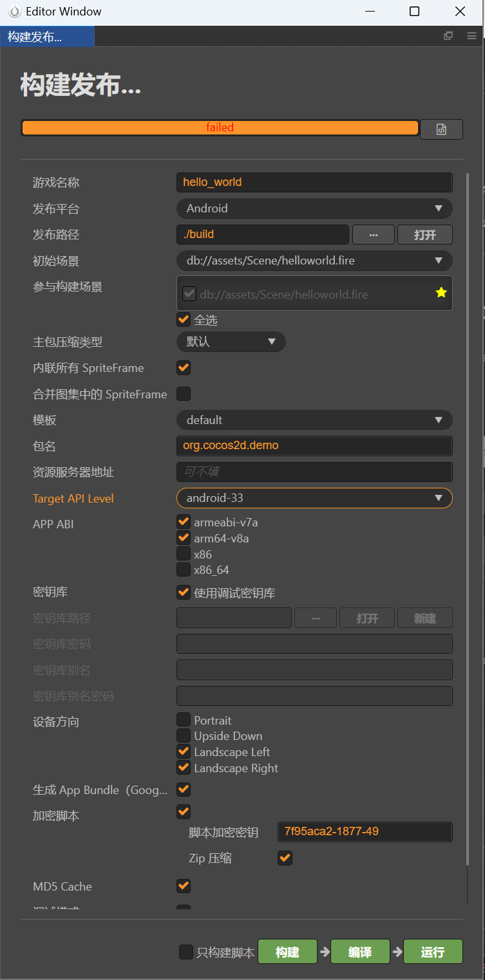This screenshot has height=980, width=485.
Task: Click the Cocos logo in title bar
Action: click(14, 12)
